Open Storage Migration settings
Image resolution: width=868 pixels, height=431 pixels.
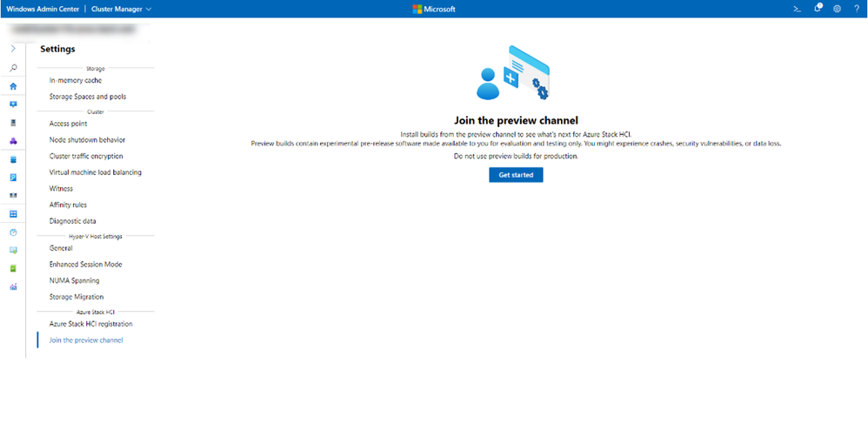77,297
